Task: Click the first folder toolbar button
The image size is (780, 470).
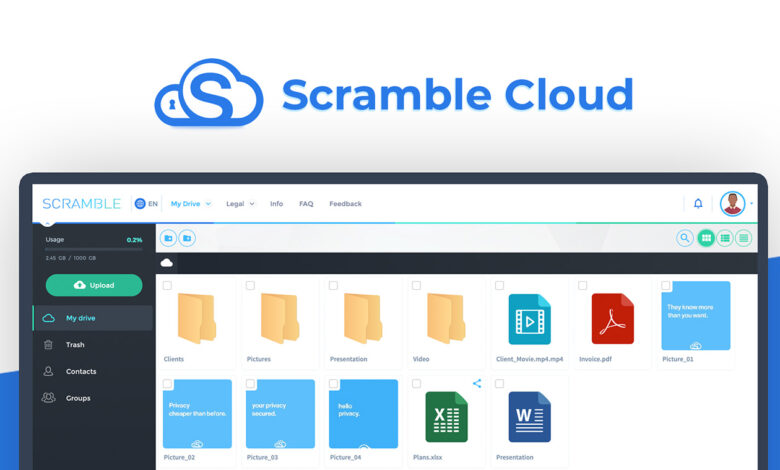Action: (169, 238)
